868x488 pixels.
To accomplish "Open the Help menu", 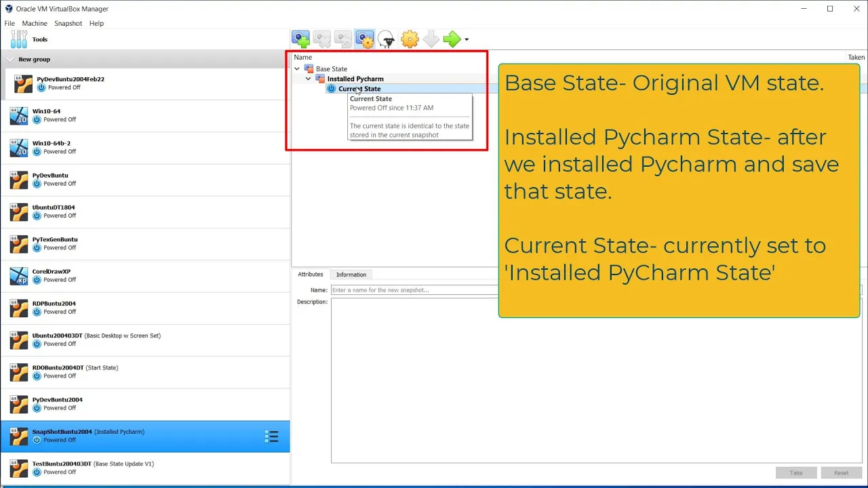I will pyautogui.click(x=96, y=23).
